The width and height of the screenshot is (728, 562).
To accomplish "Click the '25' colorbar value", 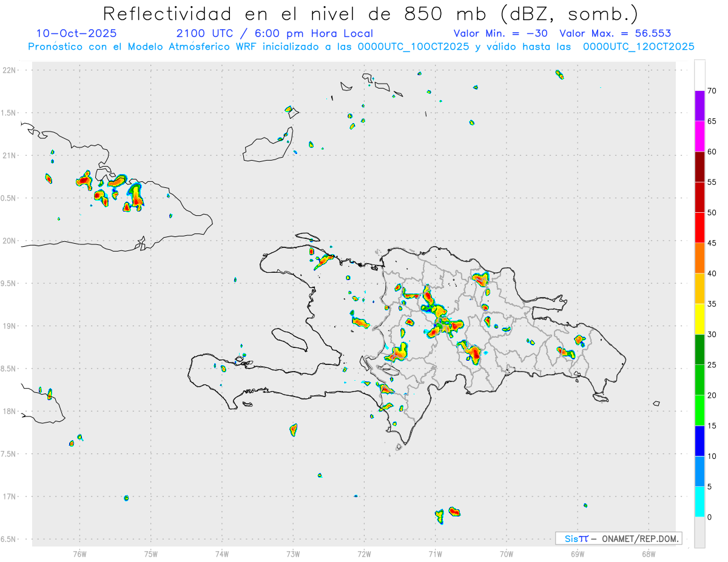I will pos(712,365).
